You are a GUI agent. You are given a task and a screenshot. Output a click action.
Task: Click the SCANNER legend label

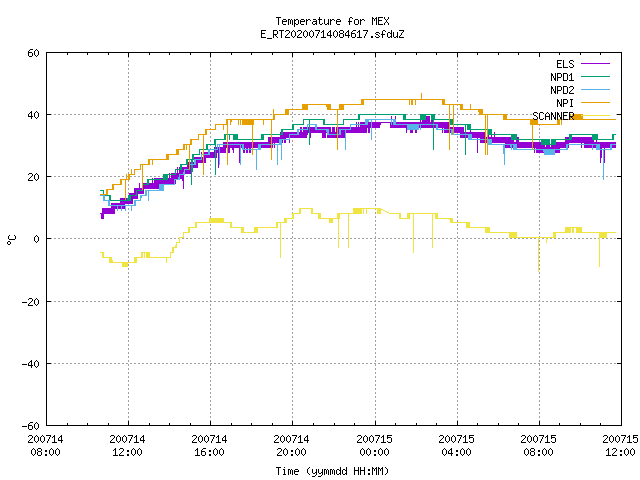pyautogui.click(x=553, y=116)
